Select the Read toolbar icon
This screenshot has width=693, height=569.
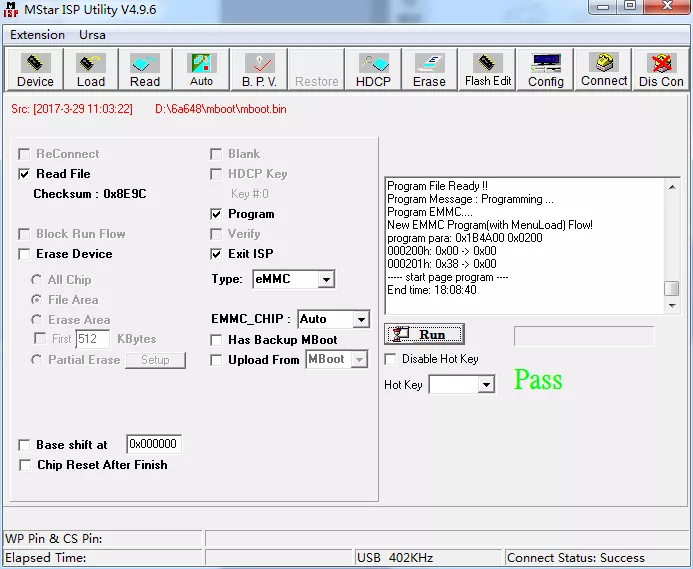[x=145, y=70]
